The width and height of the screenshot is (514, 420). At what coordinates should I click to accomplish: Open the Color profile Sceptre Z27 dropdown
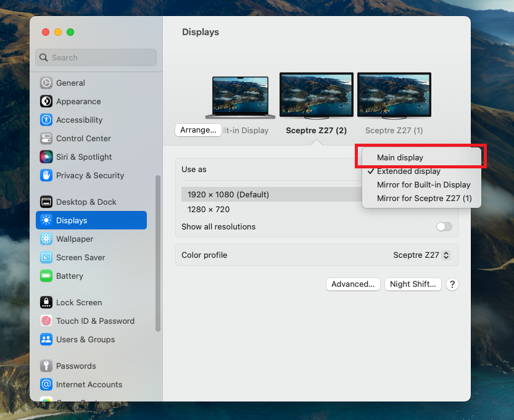point(422,255)
